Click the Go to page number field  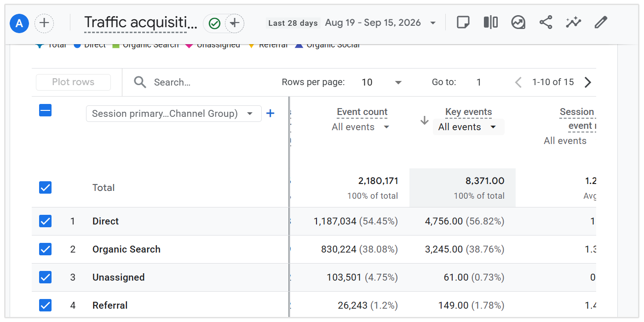point(479,82)
